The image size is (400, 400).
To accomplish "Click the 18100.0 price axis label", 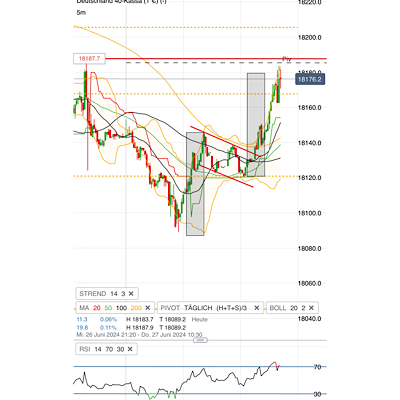I will click(309, 213).
